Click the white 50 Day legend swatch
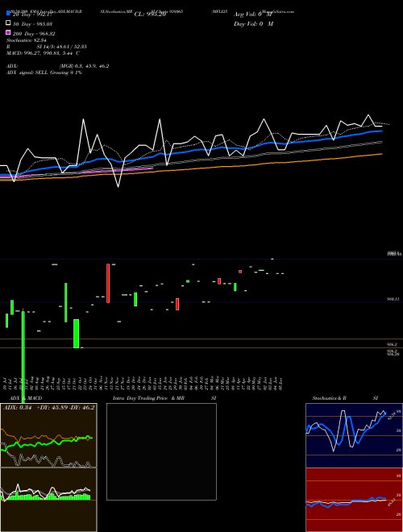The height and width of the screenshot is (532, 403). 9,23
